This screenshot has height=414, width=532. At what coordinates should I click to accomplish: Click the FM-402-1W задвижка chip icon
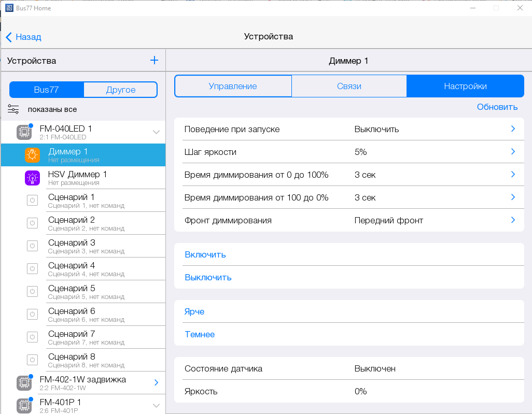point(24,383)
